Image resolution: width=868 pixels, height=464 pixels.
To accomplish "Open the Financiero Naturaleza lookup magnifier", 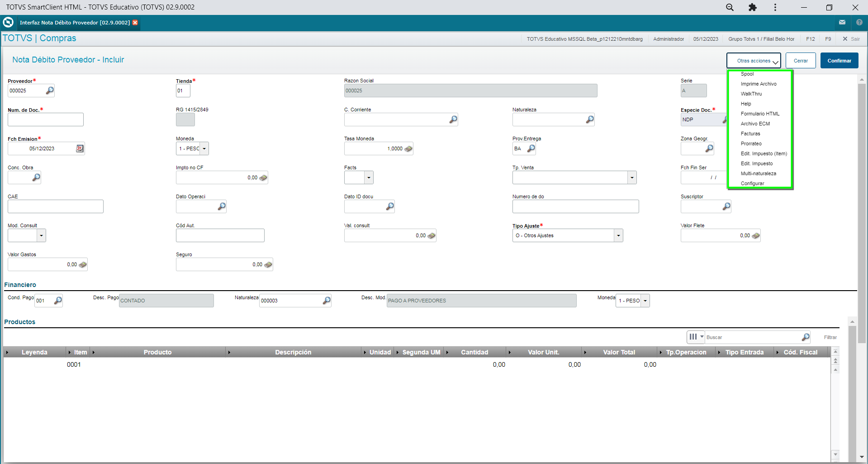I will (327, 301).
